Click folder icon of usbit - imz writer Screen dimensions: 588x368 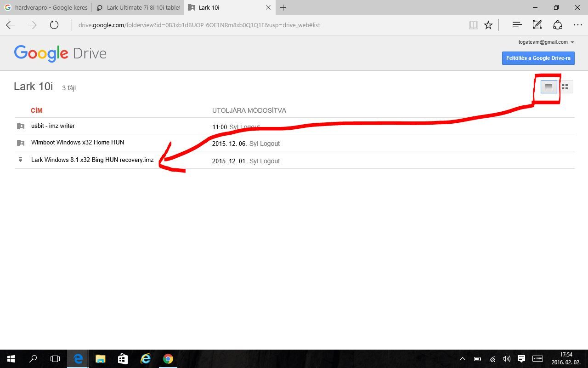[21, 126]
